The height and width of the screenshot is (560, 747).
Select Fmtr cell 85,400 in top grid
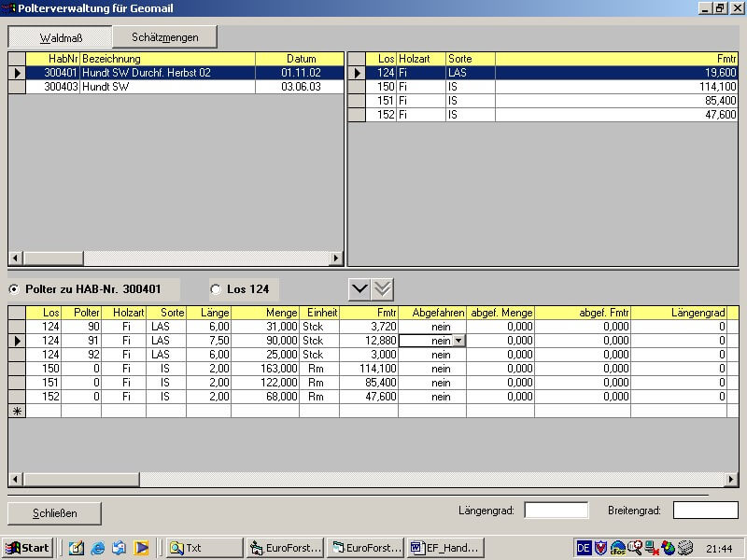click(616, 101)
